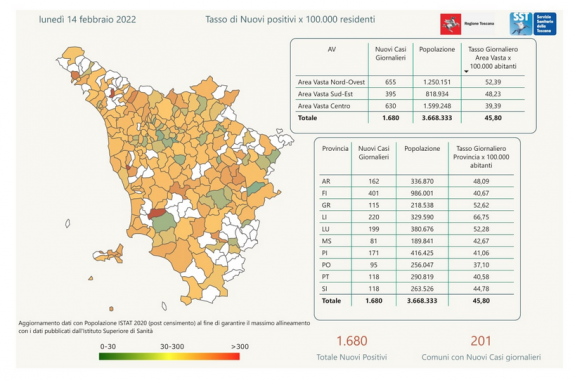Select the AR province row label
The width and height of the screenshot is (575, 380).
[326, 181]
